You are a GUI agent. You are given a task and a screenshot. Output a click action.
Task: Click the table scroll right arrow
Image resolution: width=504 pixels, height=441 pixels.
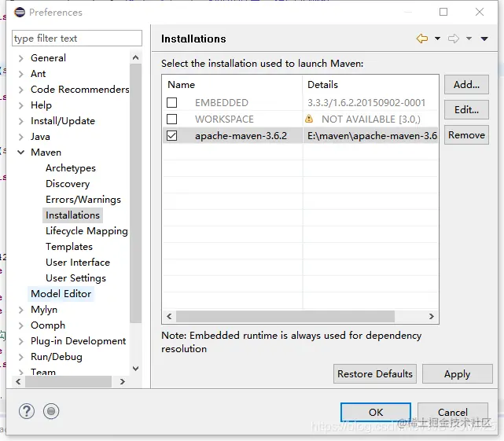coord(432,316)
